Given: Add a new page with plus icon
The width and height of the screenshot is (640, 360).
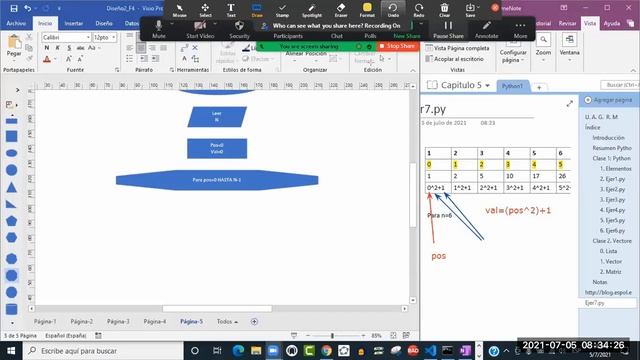Looking at the screenshot, I should [254, 322].
